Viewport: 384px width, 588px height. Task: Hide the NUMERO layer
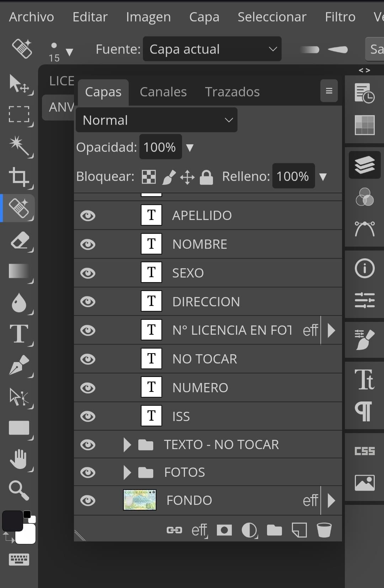(x=88, y=388)
